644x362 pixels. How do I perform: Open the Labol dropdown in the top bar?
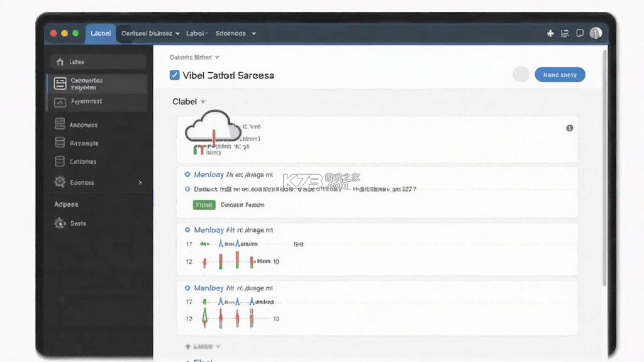pyautogui.click(x=197, y=34)
